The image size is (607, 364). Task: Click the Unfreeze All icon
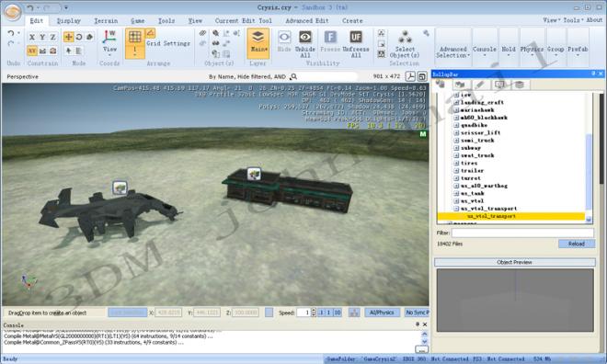[x=356, y=37]
